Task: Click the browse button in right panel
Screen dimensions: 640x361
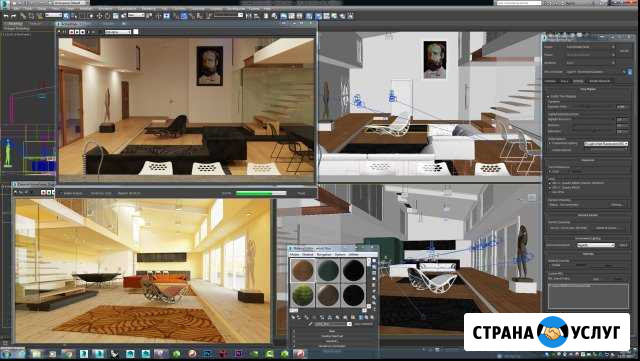Action: [617, 205]
